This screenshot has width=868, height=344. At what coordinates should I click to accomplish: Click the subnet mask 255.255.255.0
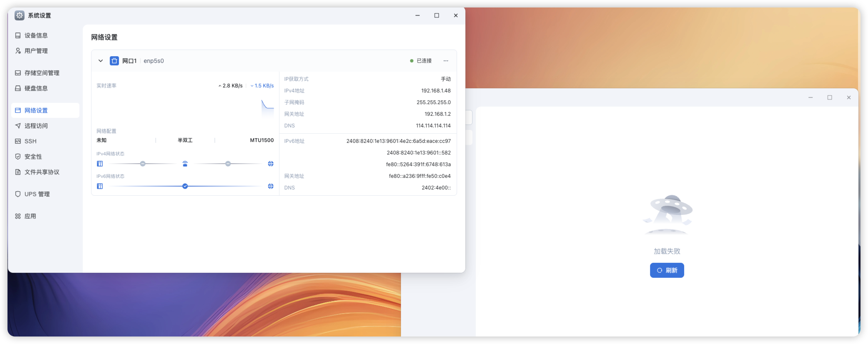[434, 102]
